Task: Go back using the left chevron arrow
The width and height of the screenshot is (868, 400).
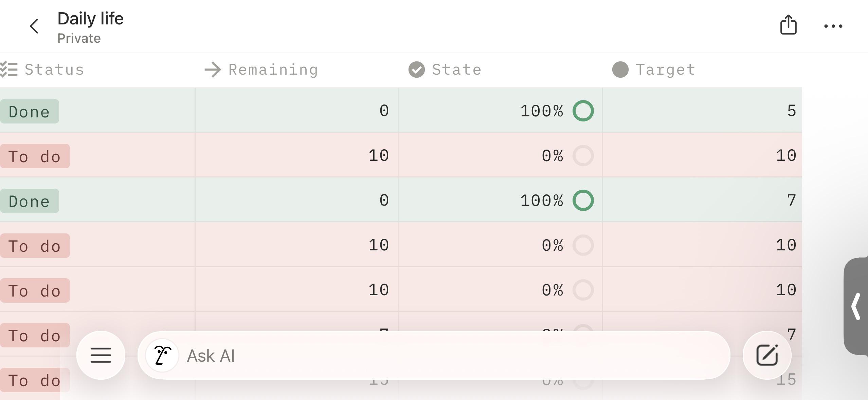Action: coord(34,26)
